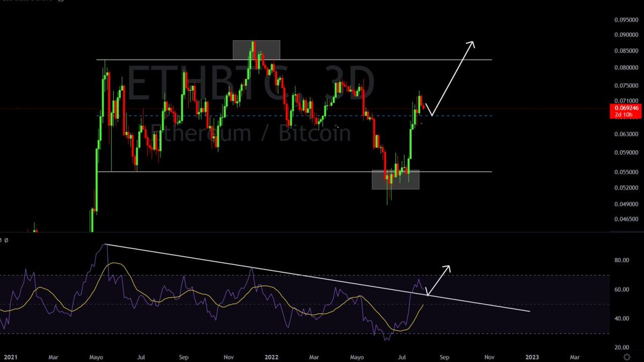Select the lower horizontal range line near 0.055
This screenshot has width=644, height=362.
(x=294, y=172)
